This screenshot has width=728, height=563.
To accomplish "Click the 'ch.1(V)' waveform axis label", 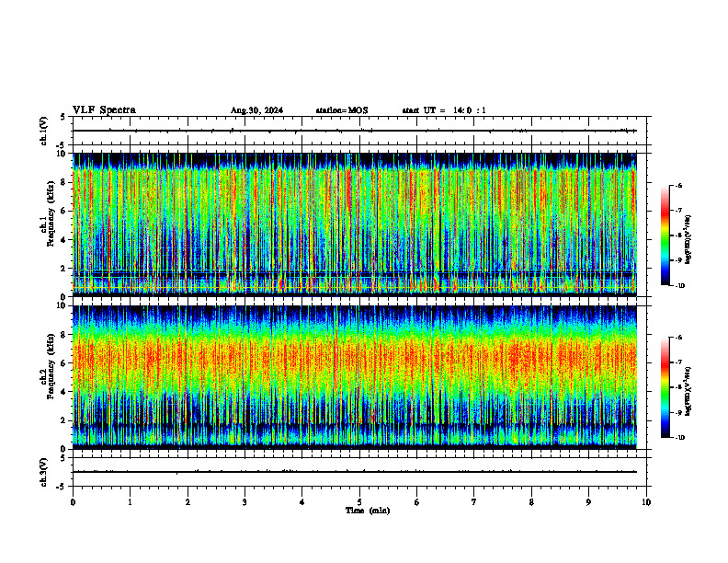I will (43, 131).
